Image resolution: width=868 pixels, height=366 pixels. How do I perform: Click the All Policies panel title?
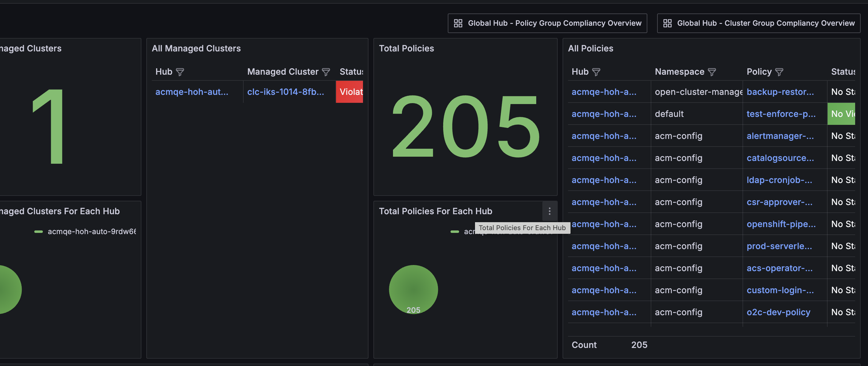pos(590,49)
